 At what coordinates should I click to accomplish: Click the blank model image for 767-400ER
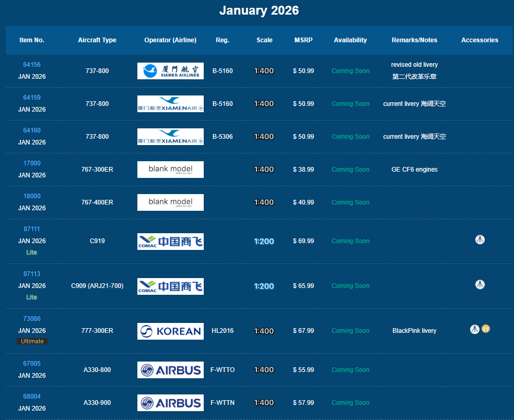point(170,202)
